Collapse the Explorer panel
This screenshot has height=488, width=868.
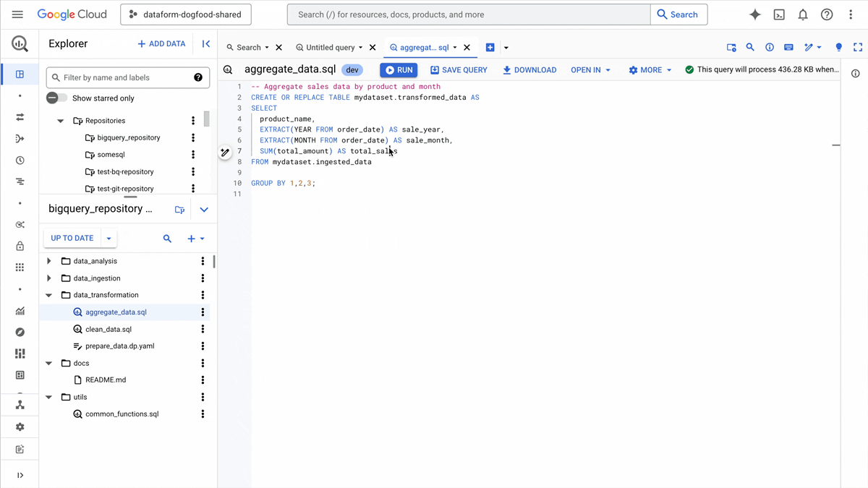point(206,44)
